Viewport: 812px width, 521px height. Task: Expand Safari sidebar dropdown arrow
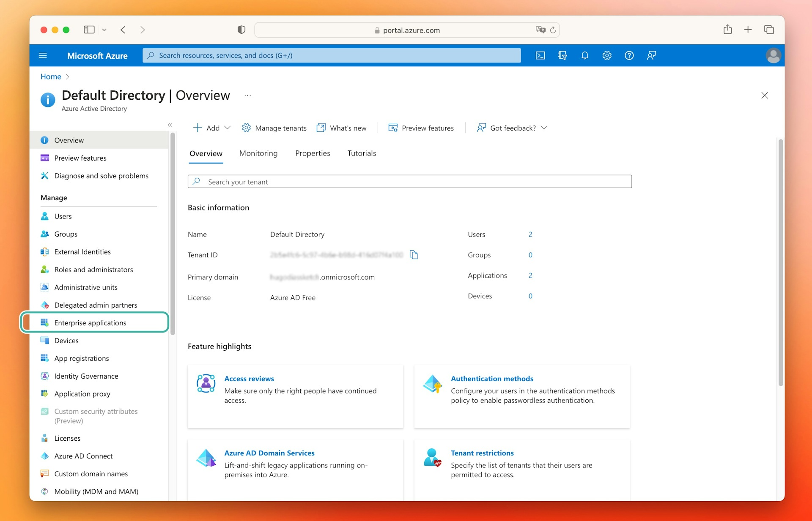coord(104,30)
